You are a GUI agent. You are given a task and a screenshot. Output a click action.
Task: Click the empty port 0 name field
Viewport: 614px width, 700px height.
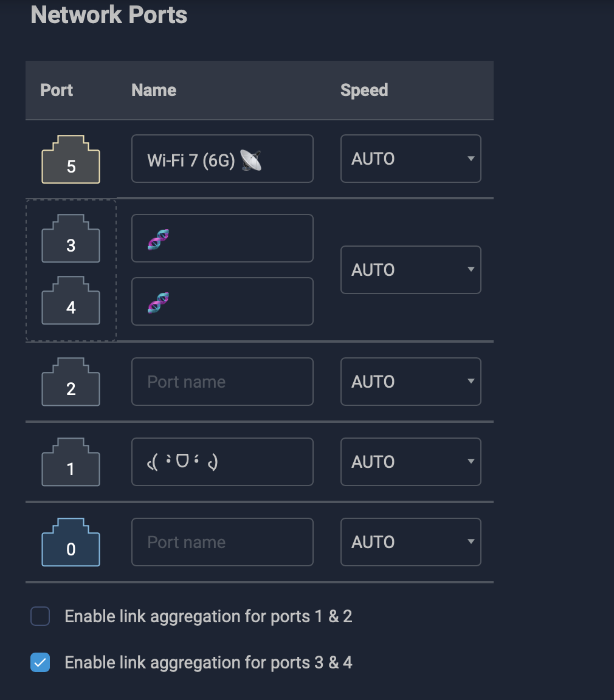pyautogui.click(x=222, y=542)
